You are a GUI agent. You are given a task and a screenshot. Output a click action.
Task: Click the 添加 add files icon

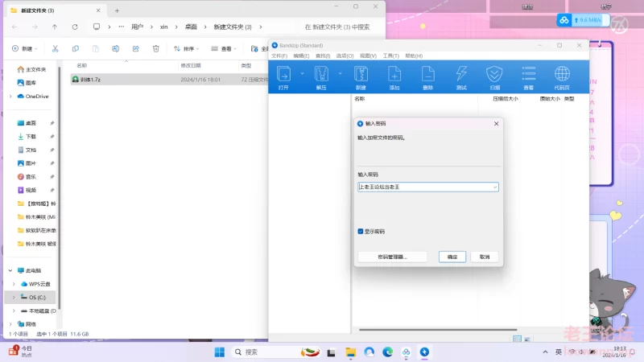point(394,76)
